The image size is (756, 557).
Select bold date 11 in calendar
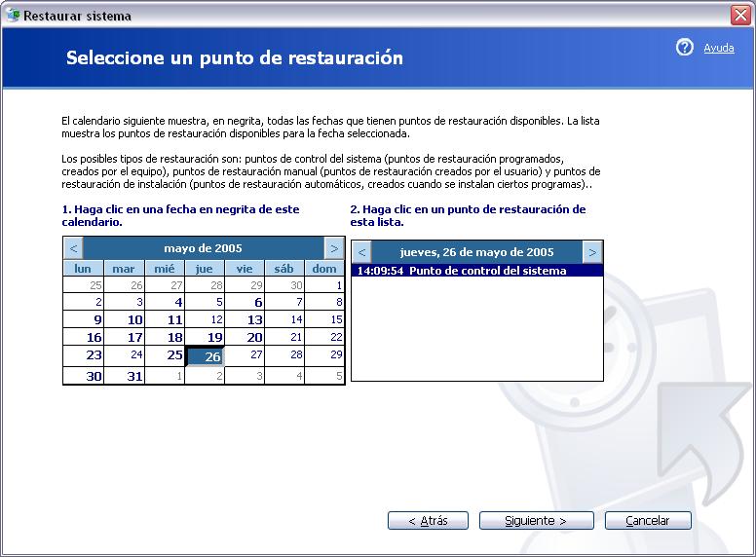(x=165, y=319)
